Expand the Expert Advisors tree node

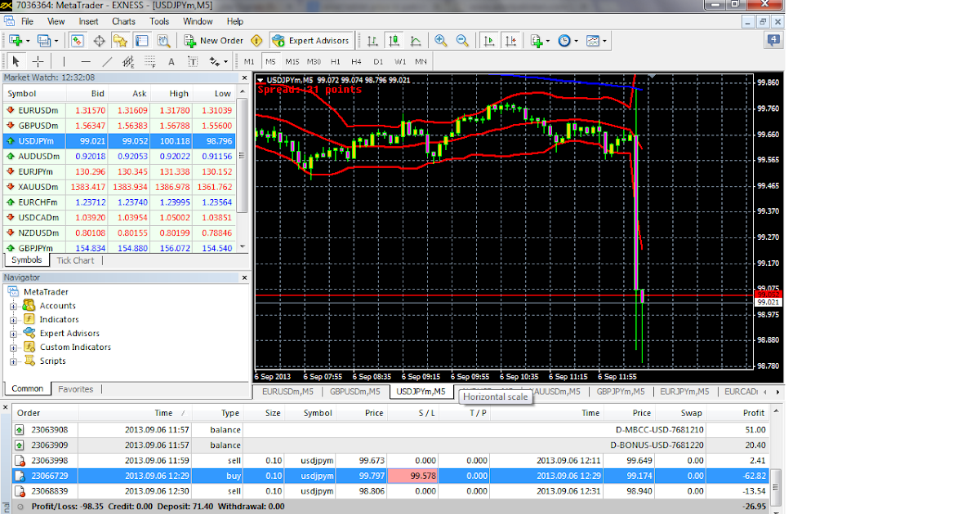[13, 334]
